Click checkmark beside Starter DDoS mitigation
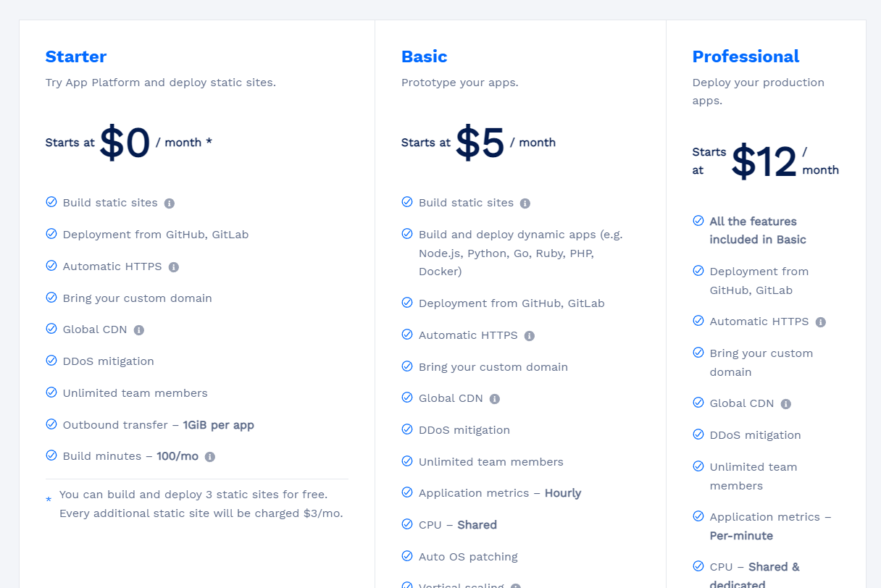Image resolution: width=881 pixels, height=588 pixels. pos(51,361)
